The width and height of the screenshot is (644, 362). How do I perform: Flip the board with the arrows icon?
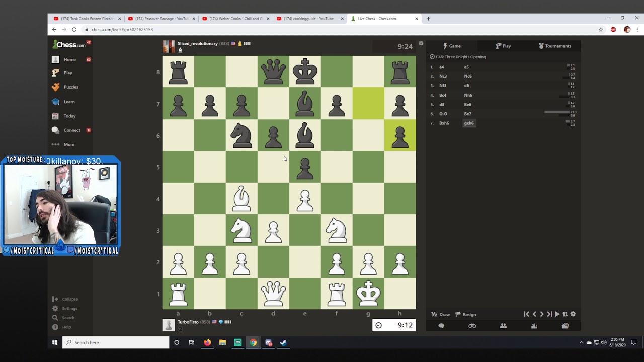coord(565,314)
